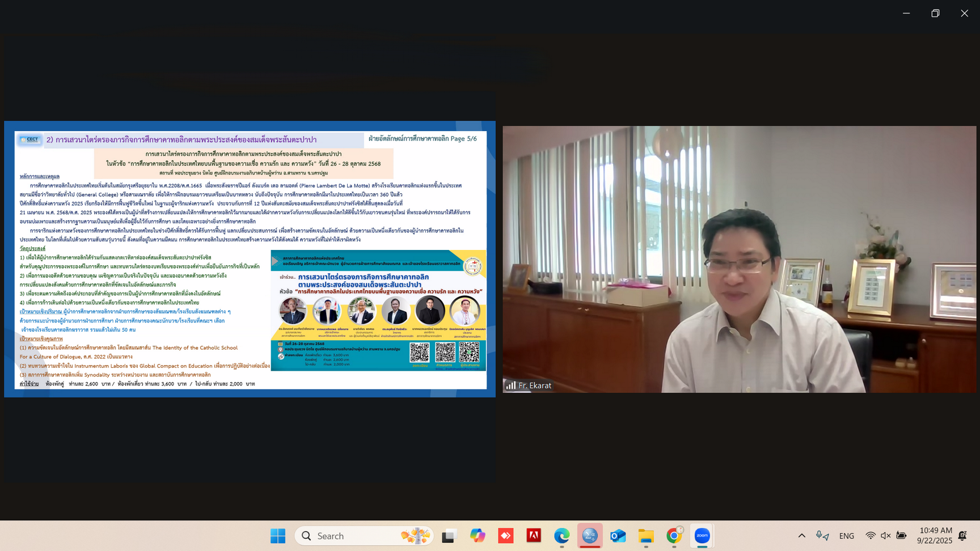Open the Windows Start menu
980x551 pixels.
pos(278,536)
